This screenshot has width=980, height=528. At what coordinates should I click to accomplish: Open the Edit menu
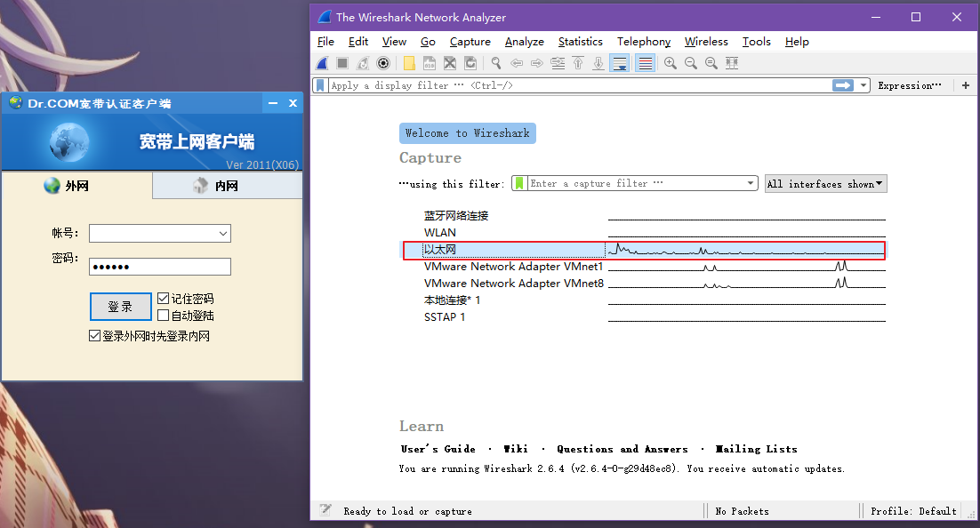coord(358,42)
